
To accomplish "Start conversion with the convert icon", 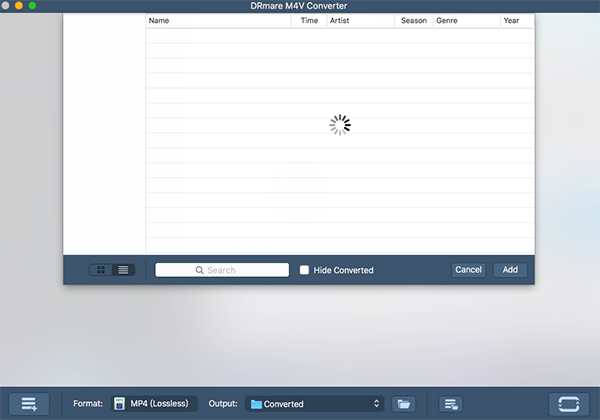I will [x=569, y=404].
